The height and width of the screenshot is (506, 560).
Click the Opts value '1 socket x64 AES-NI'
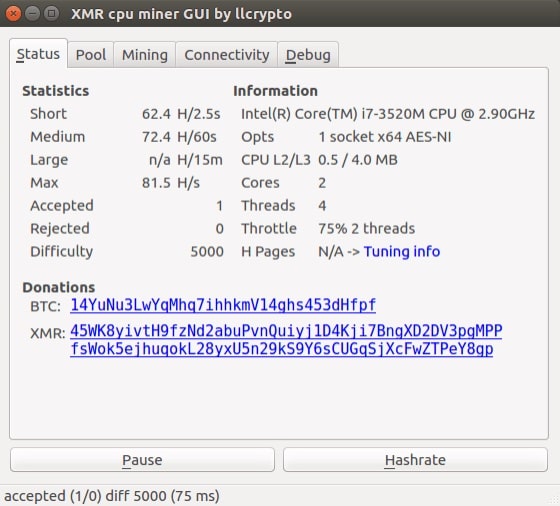click(385, 137)
